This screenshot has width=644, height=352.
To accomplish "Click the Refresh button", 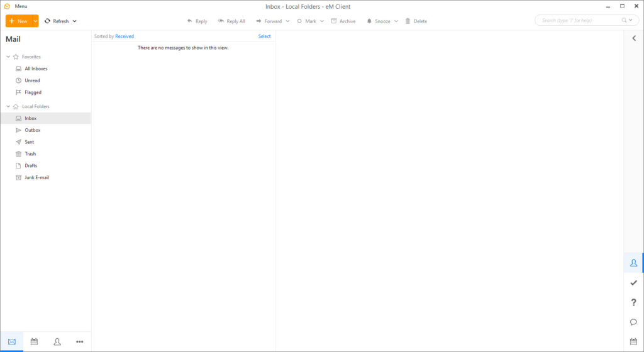I will coord(57,21).
